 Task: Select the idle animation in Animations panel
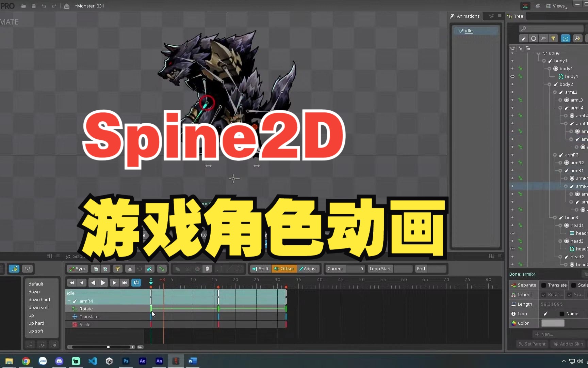[476, 31]
